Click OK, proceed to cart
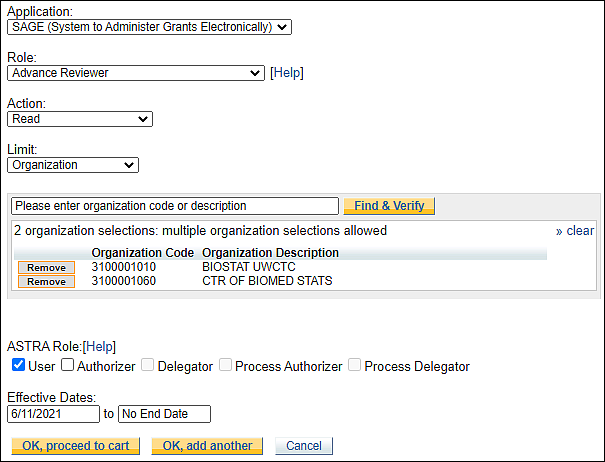The height and width of the screenshot is (462, 605). [76, 446]
